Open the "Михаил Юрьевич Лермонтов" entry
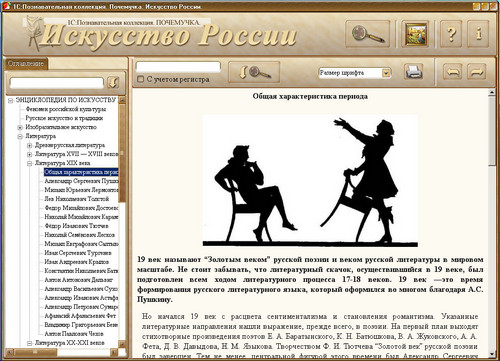This screenshot has height=361, width=500. pos(82,190)
